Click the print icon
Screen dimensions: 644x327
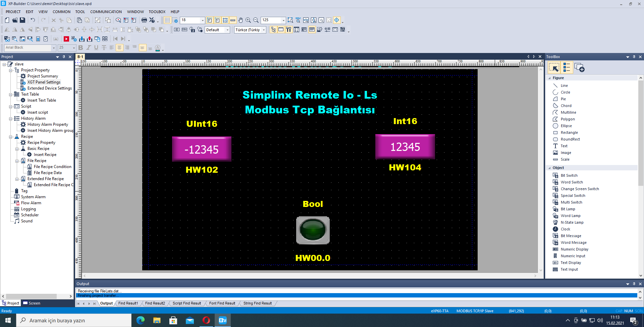[144, 20]
